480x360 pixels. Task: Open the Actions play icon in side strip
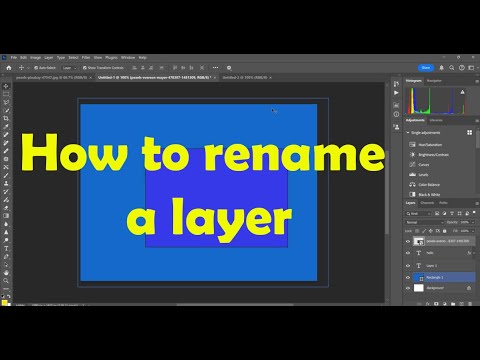(x=396, y=93)
